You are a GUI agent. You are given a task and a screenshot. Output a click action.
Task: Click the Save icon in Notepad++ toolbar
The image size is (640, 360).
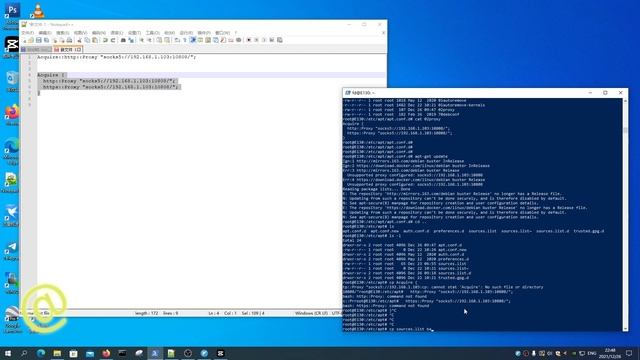[38, 40]
